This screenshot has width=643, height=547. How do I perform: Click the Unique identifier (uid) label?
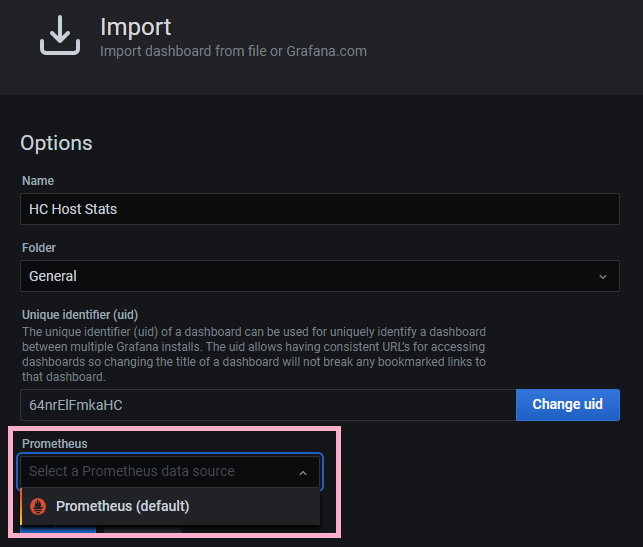(82, 315)
